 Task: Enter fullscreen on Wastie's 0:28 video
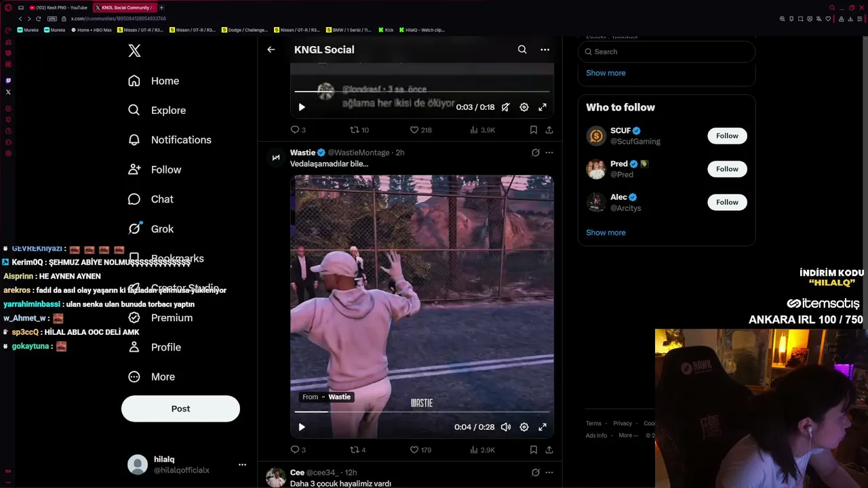tap(542, 427)
